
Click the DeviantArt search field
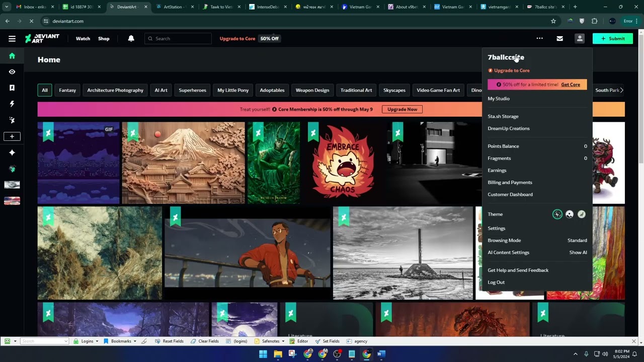(178, 39)
